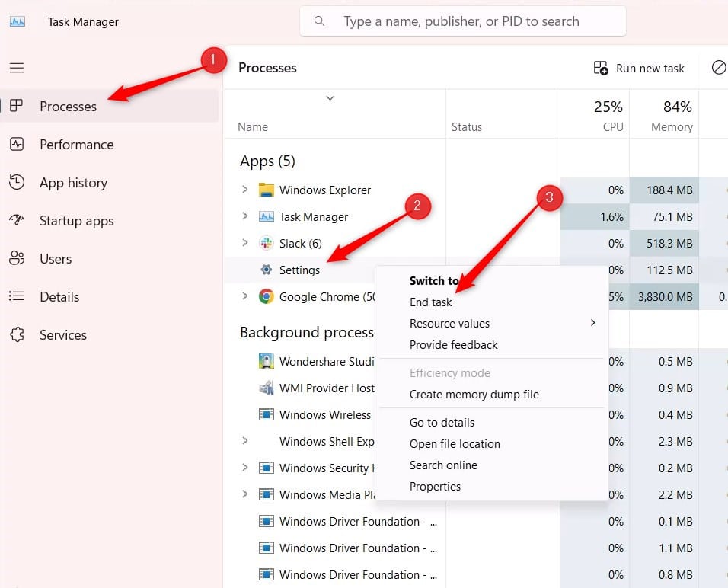Click the Services puzzle icon
728x588 pixels.
click(17, 334)
